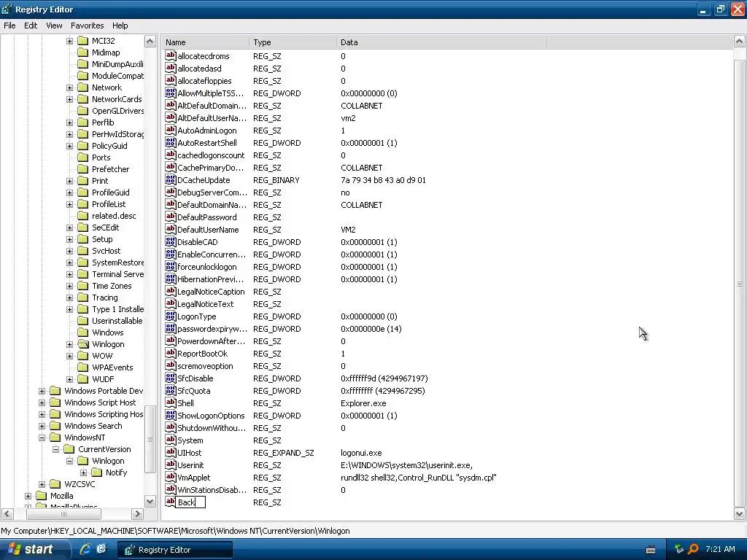Image resolution: width=747 pixels, height=560 pixels.
Task: Expand the Windows Search key
Action: [x=42, y=426]
